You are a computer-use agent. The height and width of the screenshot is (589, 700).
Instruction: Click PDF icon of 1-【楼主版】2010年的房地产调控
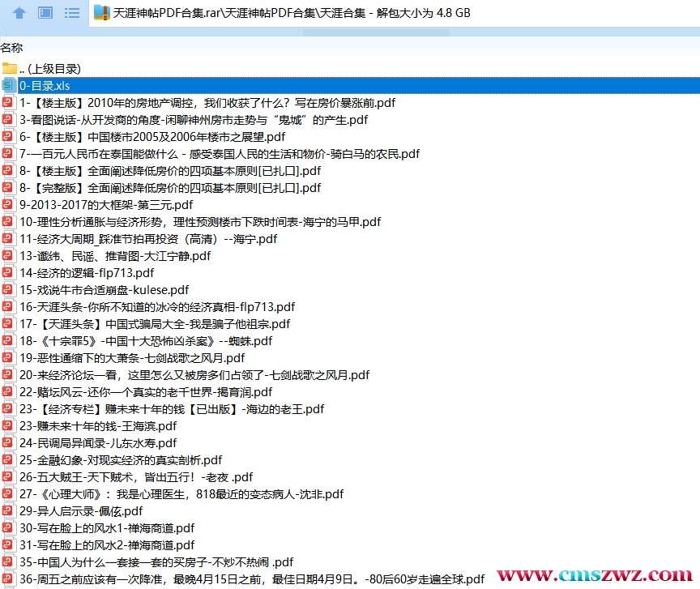[x=9, y=103]
